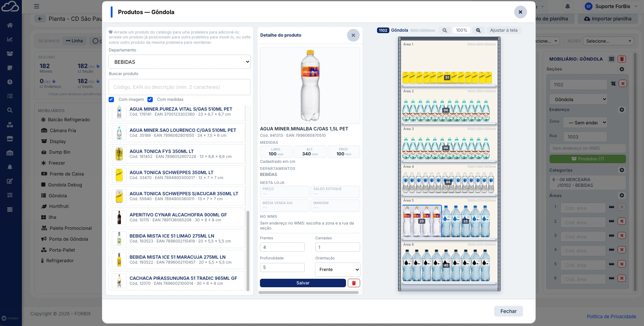Screen dimensions: 644x326
Task: Open the Gôndola type dropdown in side panel
Action: coord(578,99)
